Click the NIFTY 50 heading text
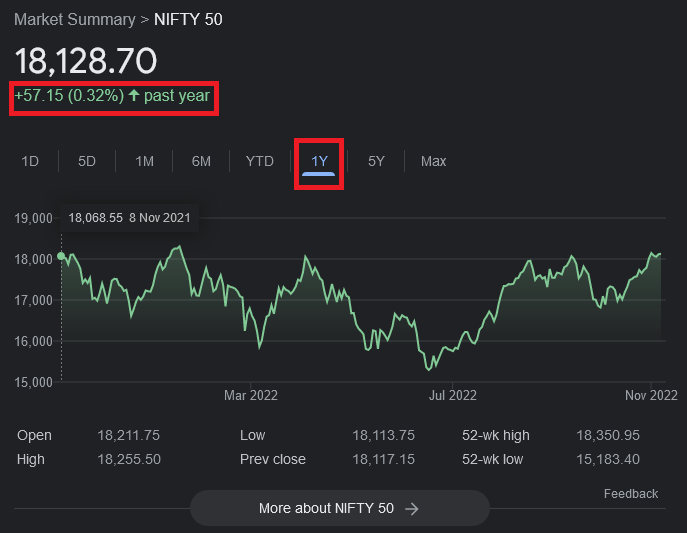The width and height of the screenshot is (687, 533). click(x=188, y=19)
